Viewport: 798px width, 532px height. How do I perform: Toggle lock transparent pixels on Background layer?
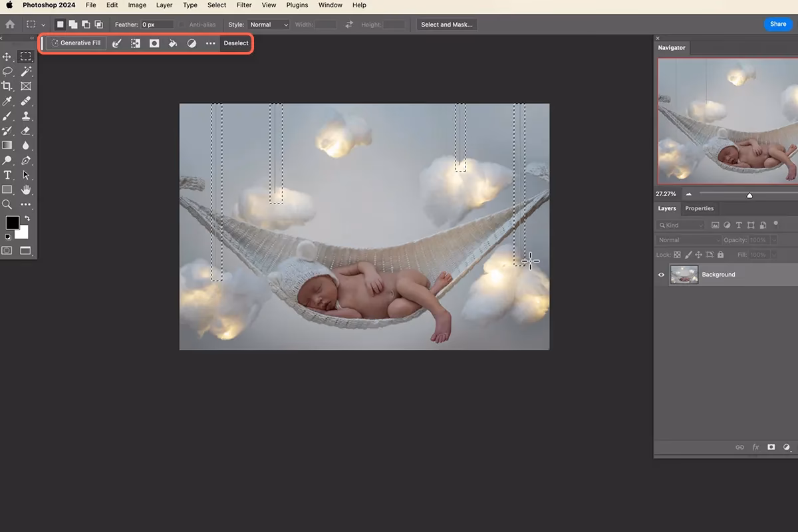pos(677,255)
